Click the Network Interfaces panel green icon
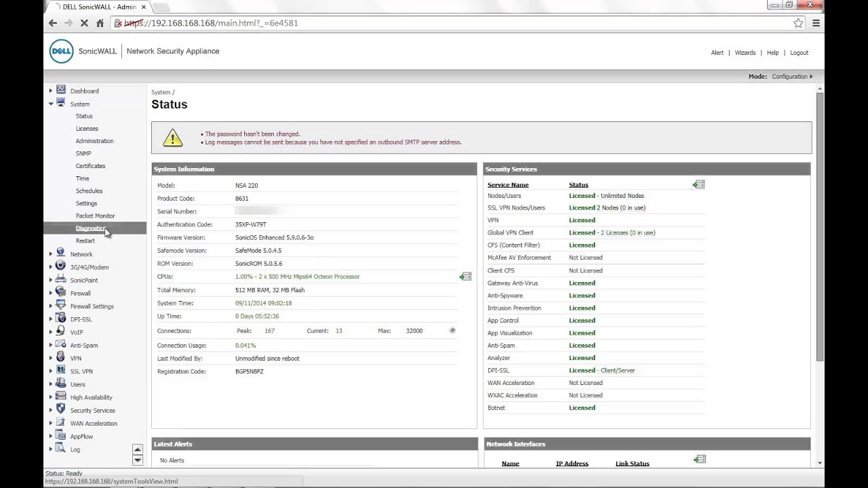The image size is (868, 488). coord(700,460)
